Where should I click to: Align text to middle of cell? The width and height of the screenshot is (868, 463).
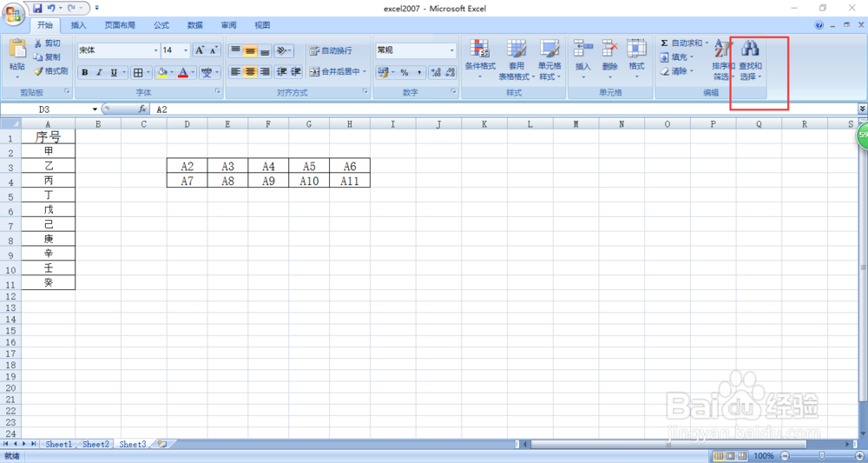tap(250, 51)
